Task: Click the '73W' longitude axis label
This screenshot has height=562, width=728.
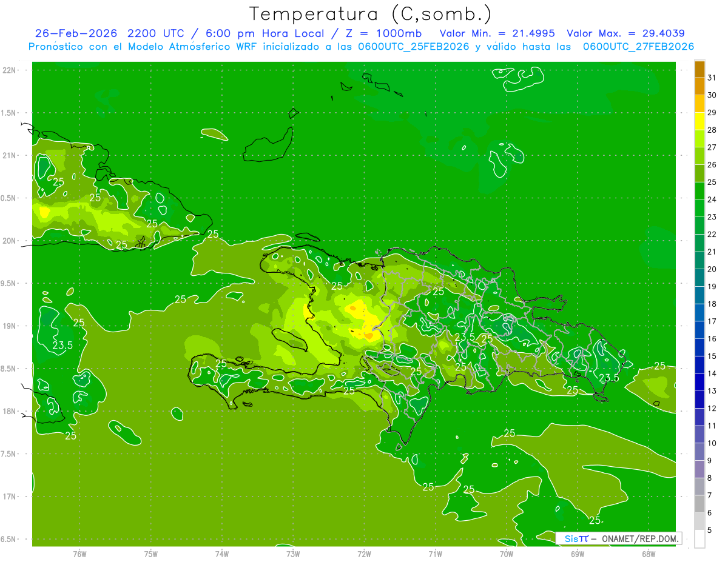Action: (293, 554)
